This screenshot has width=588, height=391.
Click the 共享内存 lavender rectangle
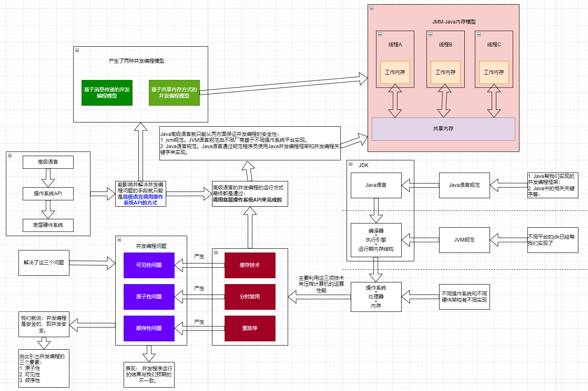pyautogui.click(x=443, y=129)
